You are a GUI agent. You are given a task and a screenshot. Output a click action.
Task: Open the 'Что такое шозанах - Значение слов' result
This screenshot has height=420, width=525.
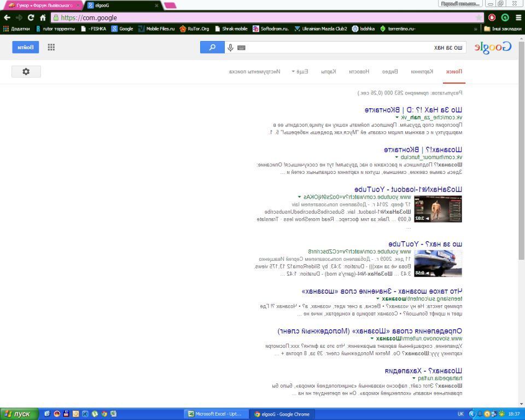[382, 291]
